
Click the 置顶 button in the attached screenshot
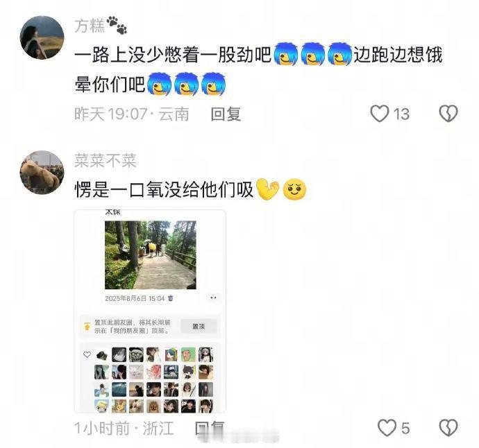point(199,326)
